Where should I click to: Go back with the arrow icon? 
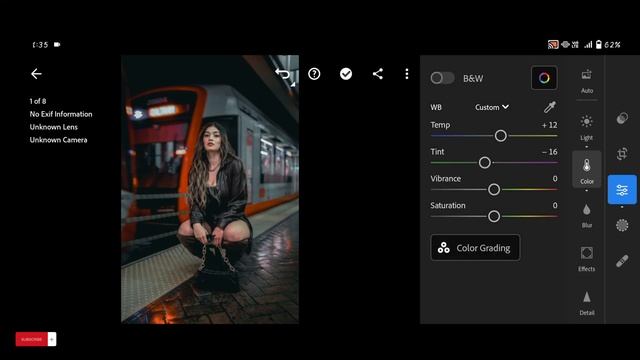click(36, 74)
